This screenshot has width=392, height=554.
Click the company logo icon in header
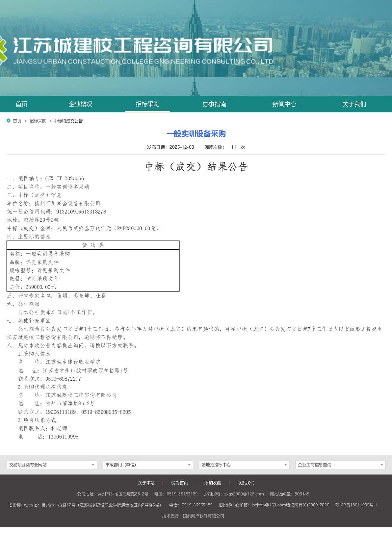tap(3, 49)
